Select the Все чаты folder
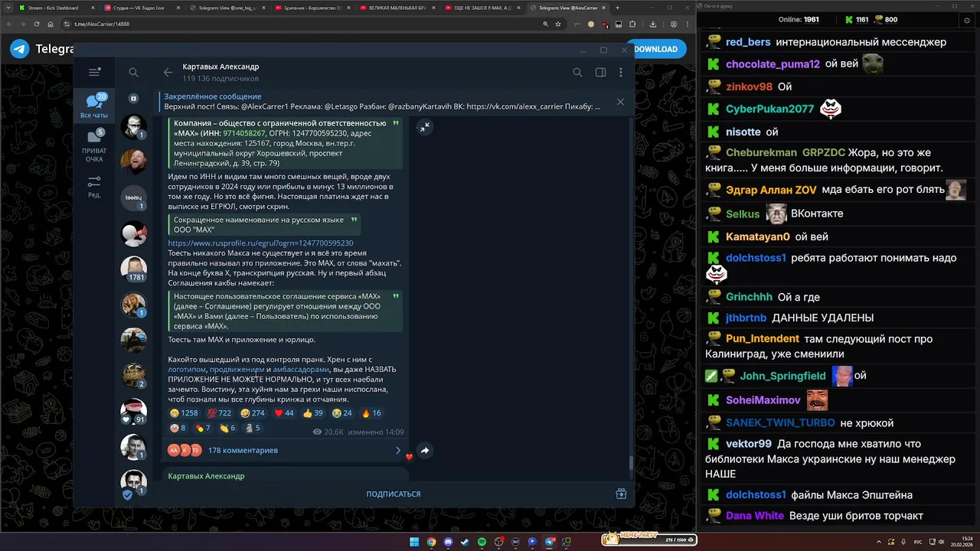The image size is (980, 551). point(94,106)
